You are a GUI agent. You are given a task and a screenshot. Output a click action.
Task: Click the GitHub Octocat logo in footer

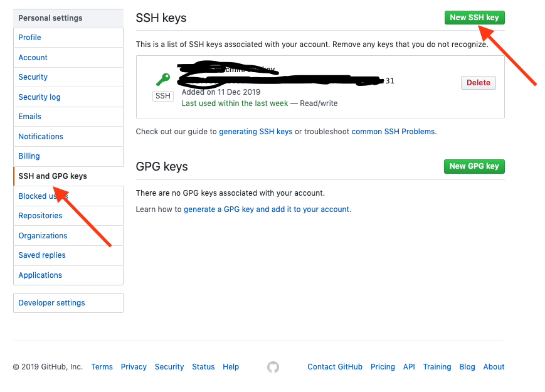coord(273,367)
